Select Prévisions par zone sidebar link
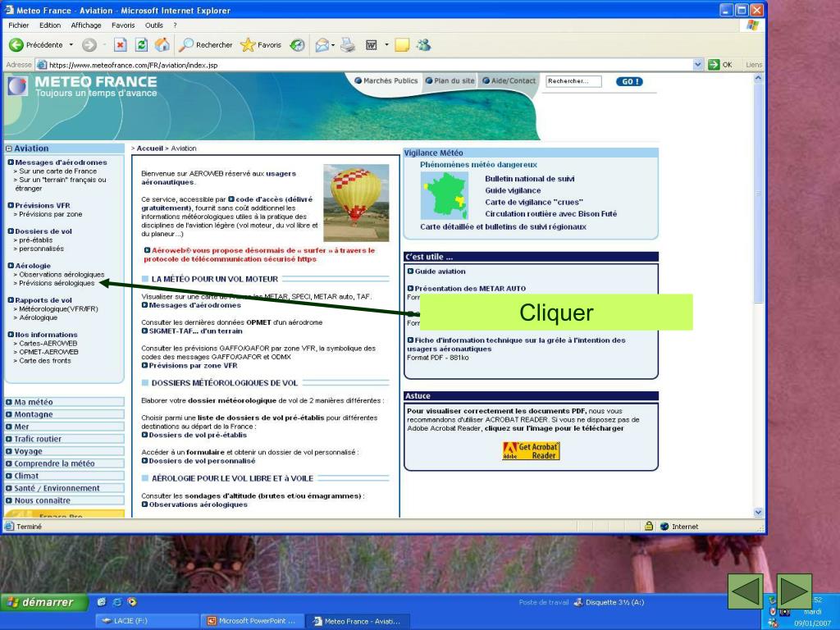Viewport: 840px width, 630px height. point(50,214)
